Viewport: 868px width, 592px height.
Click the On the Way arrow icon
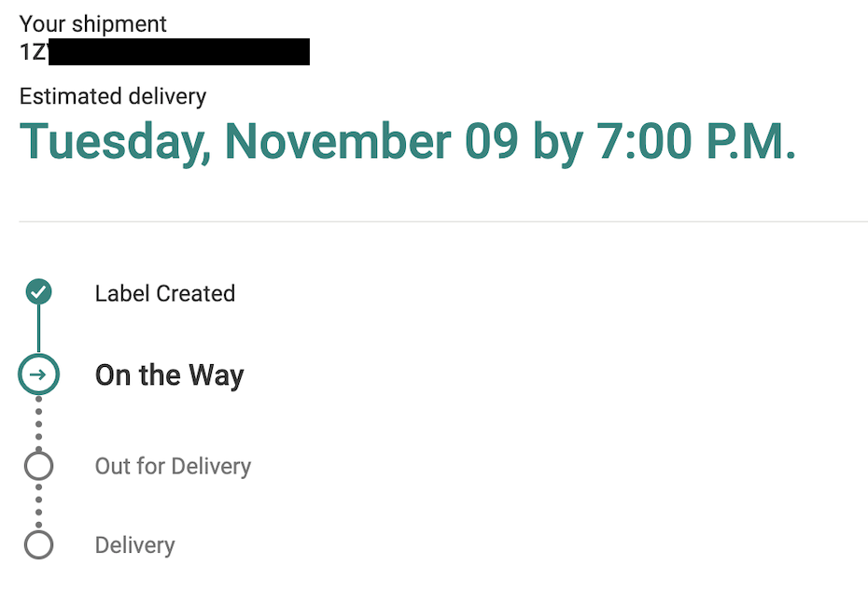pyautogui.click(x=38, y=374)
